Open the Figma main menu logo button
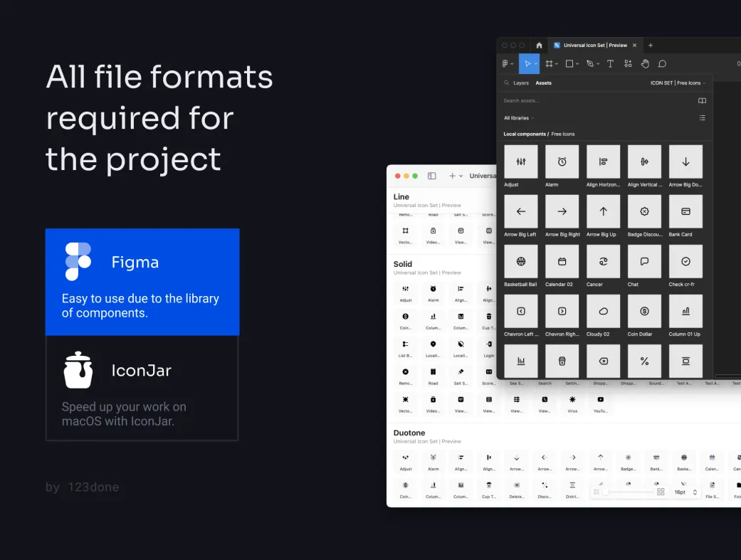Screen dimensions: 741x560 click(x=505, y=64)
